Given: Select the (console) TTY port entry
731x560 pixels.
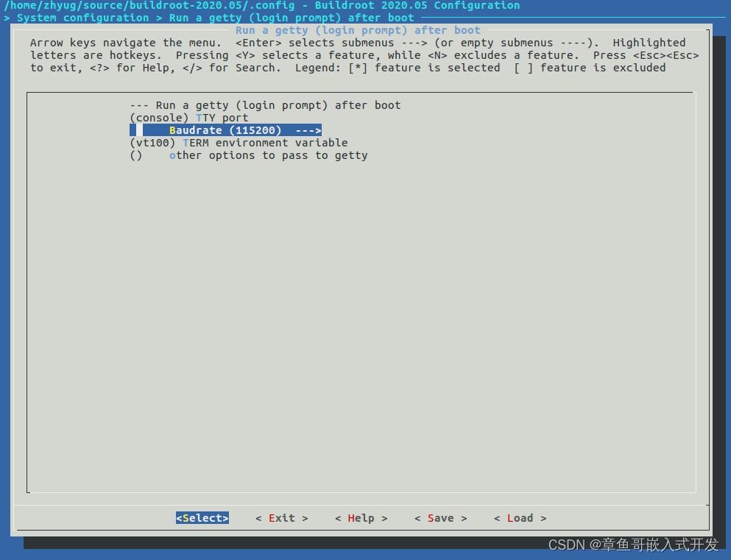Looking at the screenshot, I should point(188,118).
